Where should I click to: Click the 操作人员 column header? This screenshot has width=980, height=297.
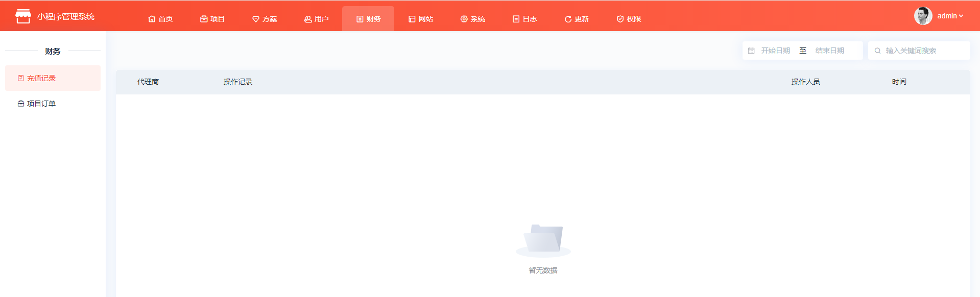tap(806, 82)
